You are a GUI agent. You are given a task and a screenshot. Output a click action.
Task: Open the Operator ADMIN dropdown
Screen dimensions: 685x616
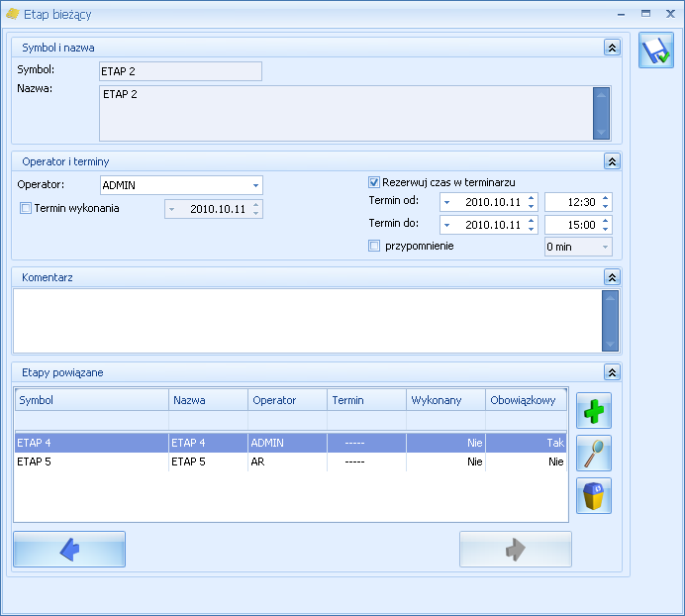click(x=255, y=185)
